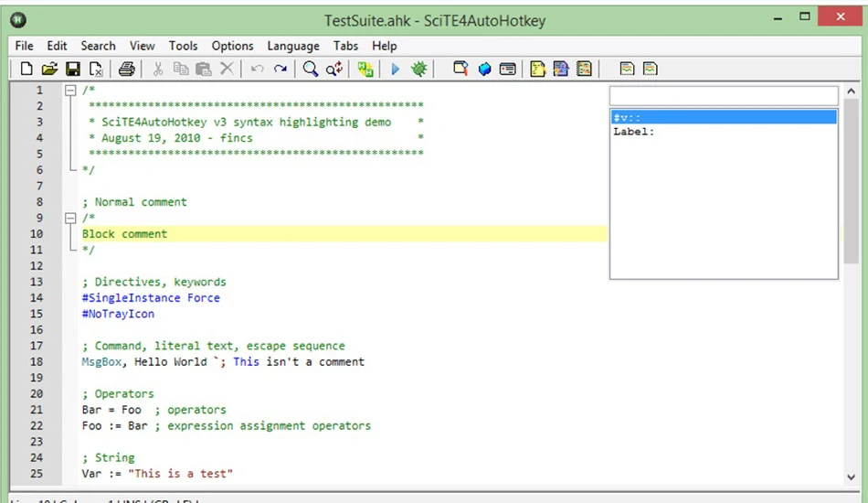Click the Delete X icon in toolbar

pos(227,69)
